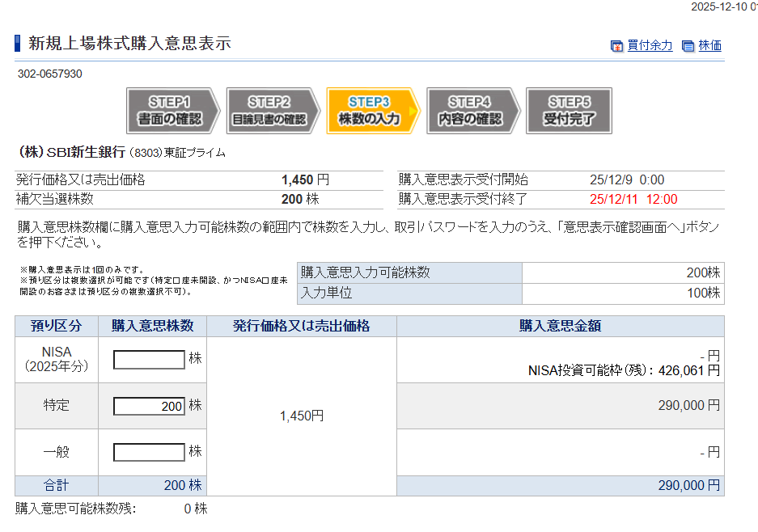Viewport: 758px width, 532px height.
Task: Click the blue bar beside the page title
Action: pos(18,44)
